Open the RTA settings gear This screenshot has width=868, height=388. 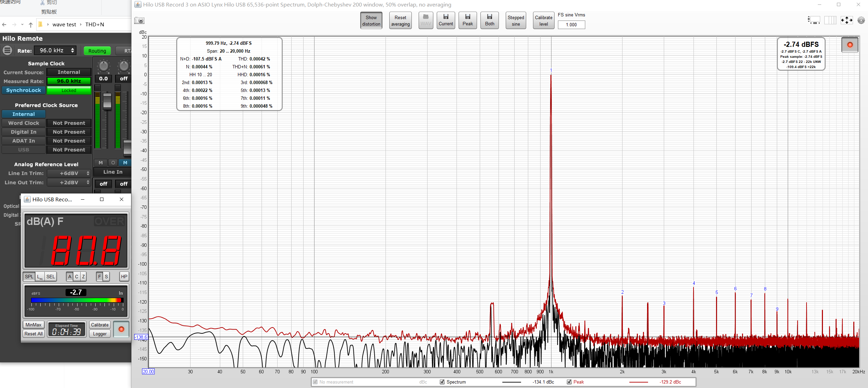point(861,21)
